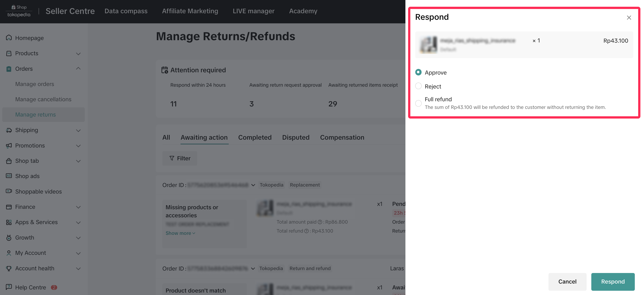This screenshot has height=295, width=644.
Task: Click the Homepage house icon in sidebar
Action: 9,37
